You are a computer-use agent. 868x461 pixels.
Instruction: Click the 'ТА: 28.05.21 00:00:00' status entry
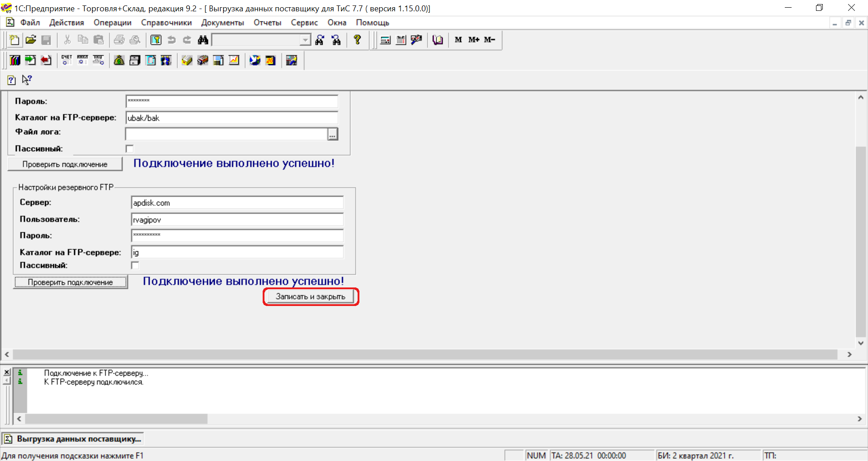click(589, 456)
